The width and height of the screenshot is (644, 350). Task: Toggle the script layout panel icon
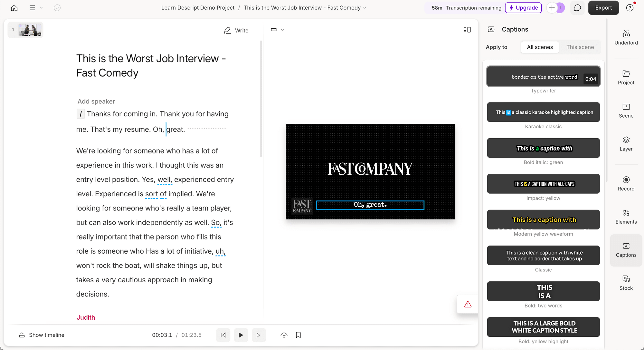click(x=467, y=30)
